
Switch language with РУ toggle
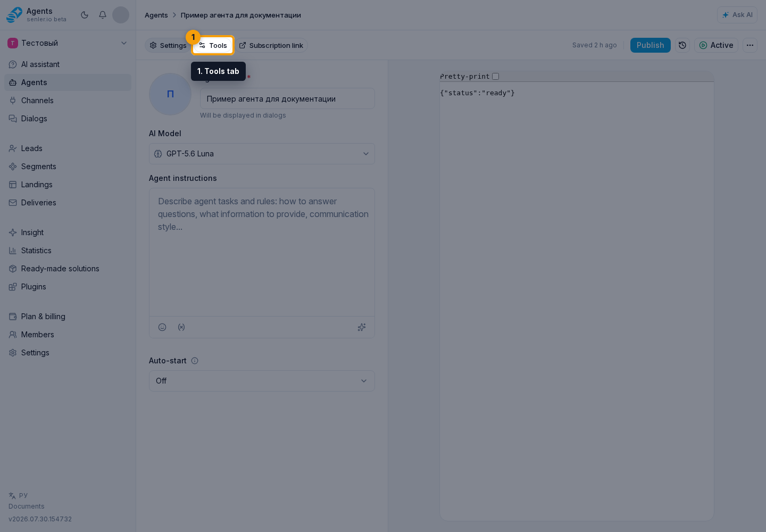coord(18,495)
